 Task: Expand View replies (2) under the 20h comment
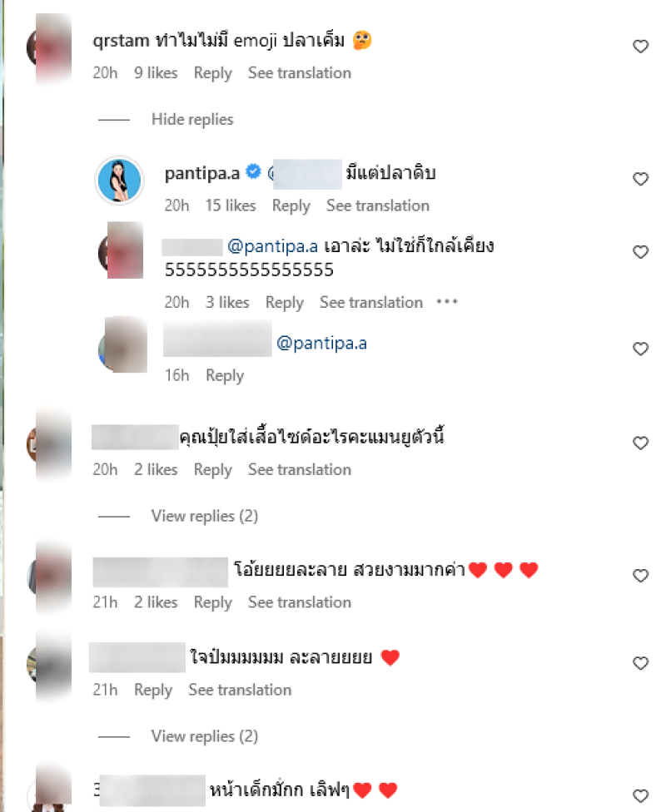pos(205,517)
